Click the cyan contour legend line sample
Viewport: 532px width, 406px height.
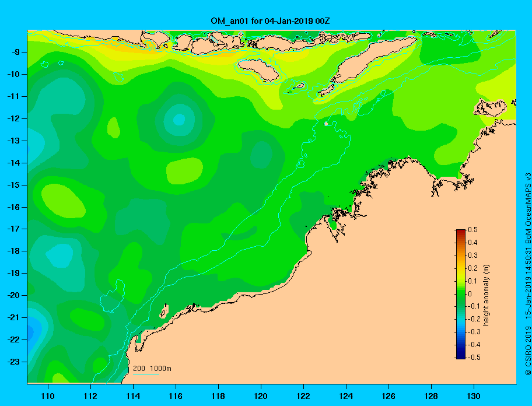[146, 374]
